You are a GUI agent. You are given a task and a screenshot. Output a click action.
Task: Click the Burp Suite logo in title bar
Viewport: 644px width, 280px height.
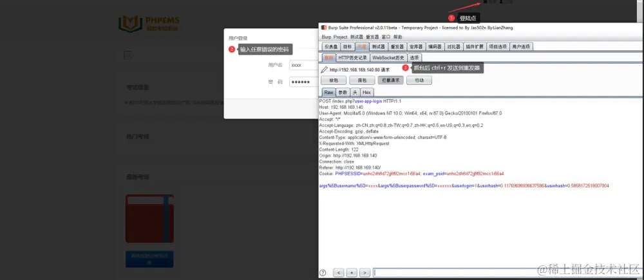click(324, 28)
